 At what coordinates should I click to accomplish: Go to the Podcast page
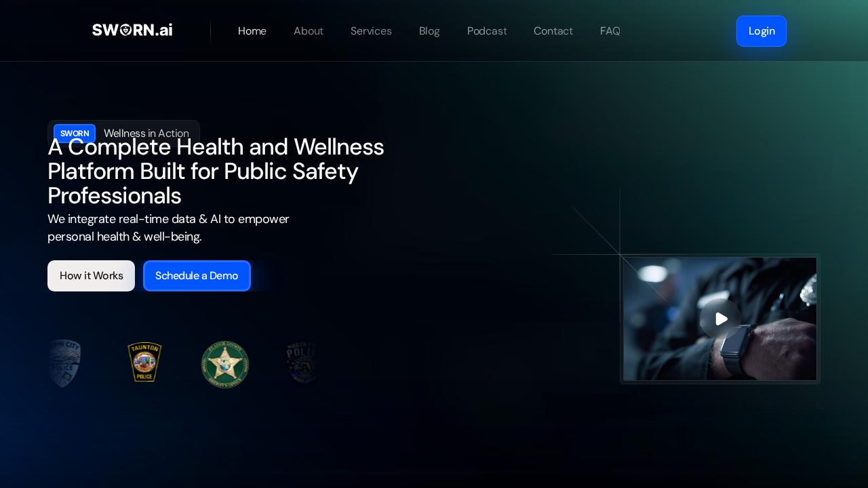tap(486, 30)
